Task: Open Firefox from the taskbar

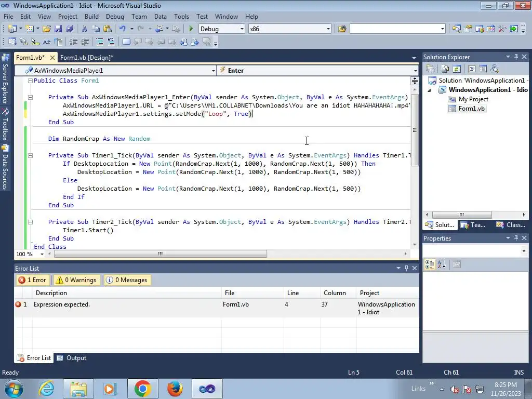Action: 175,389
